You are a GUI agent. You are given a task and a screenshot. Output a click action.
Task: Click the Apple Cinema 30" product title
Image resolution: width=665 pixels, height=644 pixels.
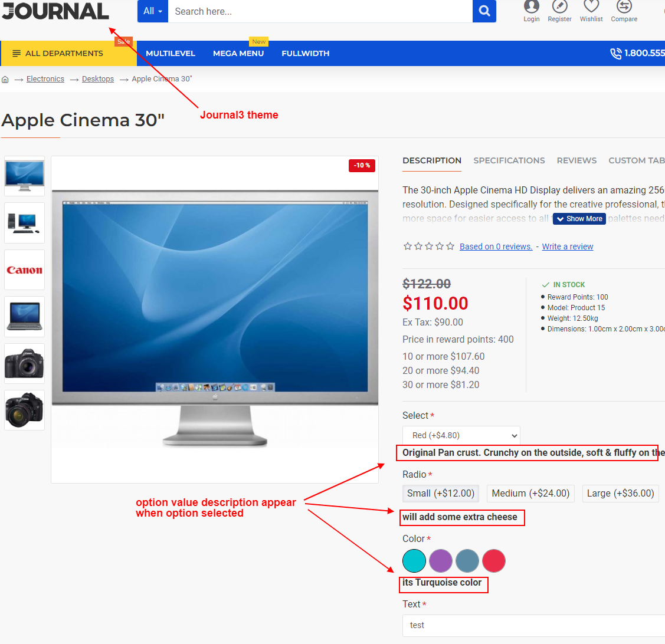tap(83, 120)
